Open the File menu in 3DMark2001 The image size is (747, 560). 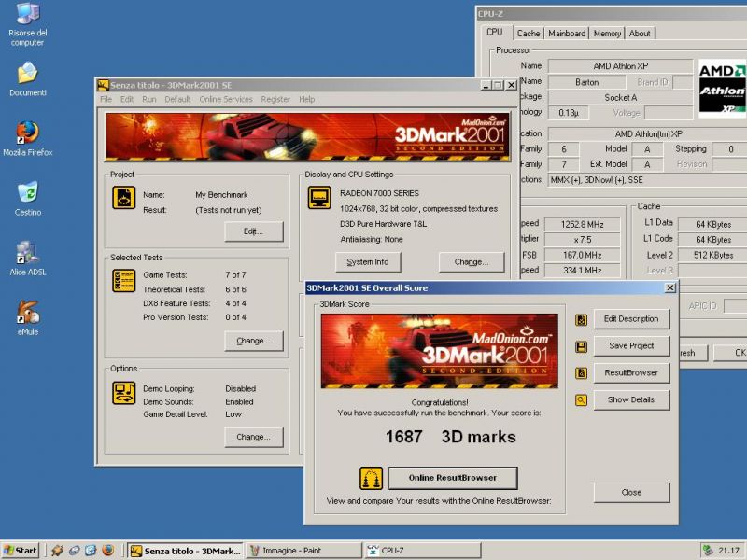pos(106,99)
